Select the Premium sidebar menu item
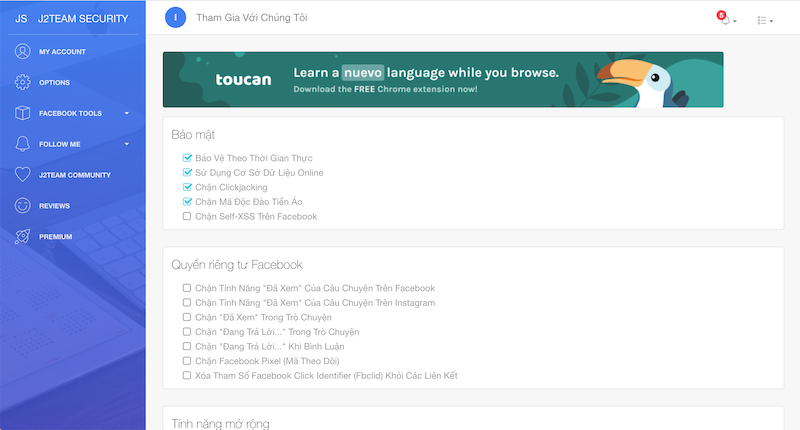This screenshot has height=430, width=800. tap(55, 237)
